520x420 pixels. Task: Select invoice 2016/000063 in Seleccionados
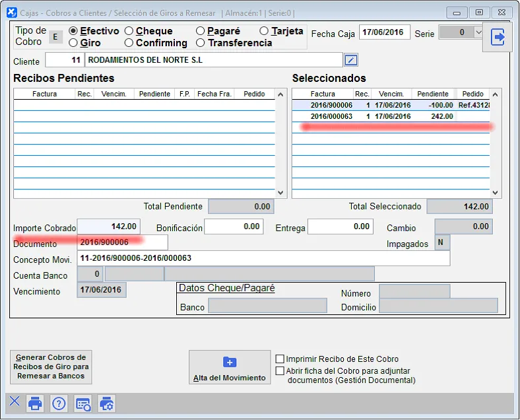pyautogui.click(x=332, y=116)
